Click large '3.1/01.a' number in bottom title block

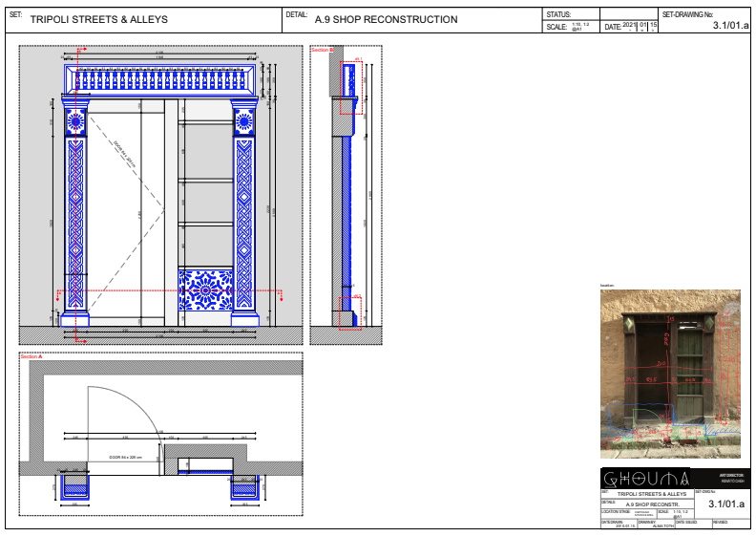(725, 504)
